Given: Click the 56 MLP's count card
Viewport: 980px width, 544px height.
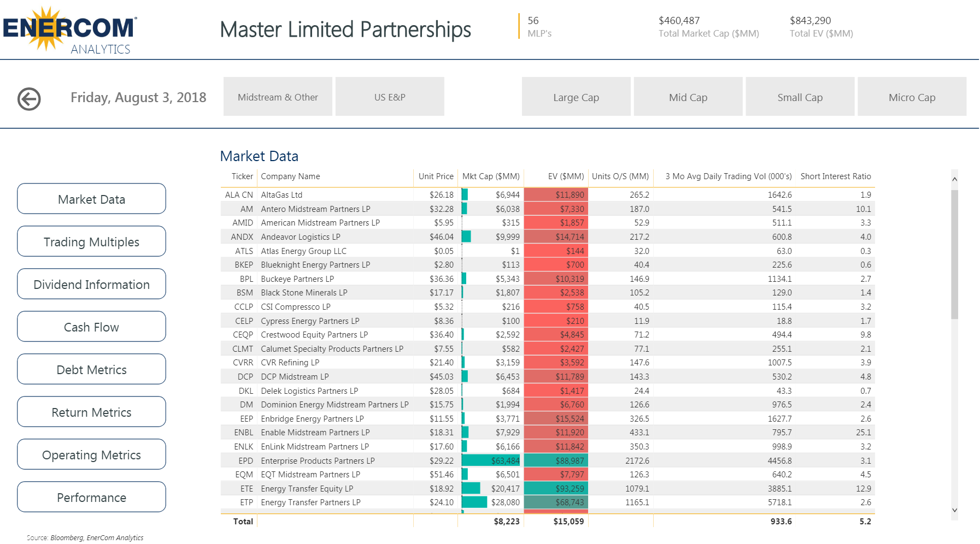Looking at the screenshot, I should pyautogui.click(x=539, y=26).
